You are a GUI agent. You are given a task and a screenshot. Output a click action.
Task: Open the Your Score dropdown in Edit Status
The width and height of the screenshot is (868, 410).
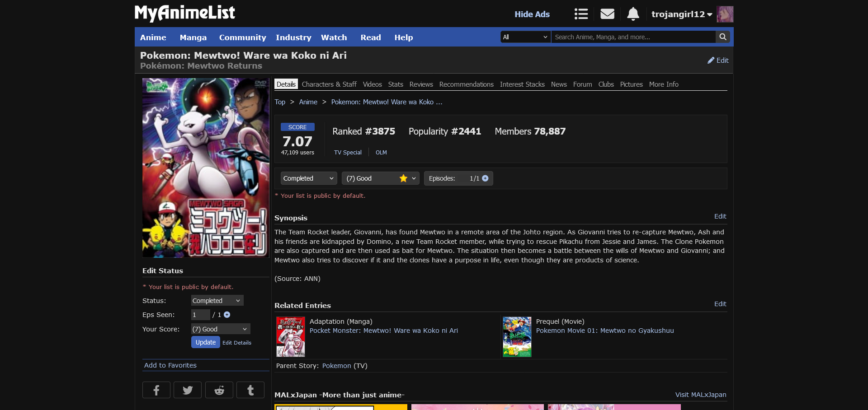pos(221,329)
